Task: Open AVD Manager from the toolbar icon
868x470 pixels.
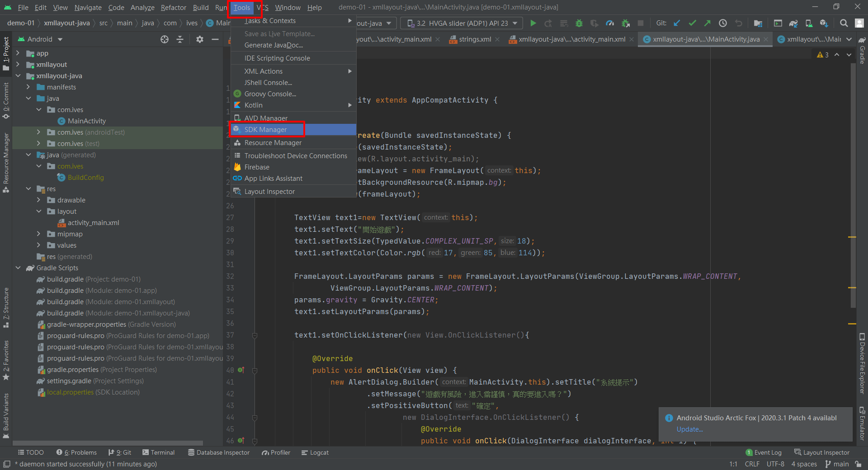Action: 809,23
